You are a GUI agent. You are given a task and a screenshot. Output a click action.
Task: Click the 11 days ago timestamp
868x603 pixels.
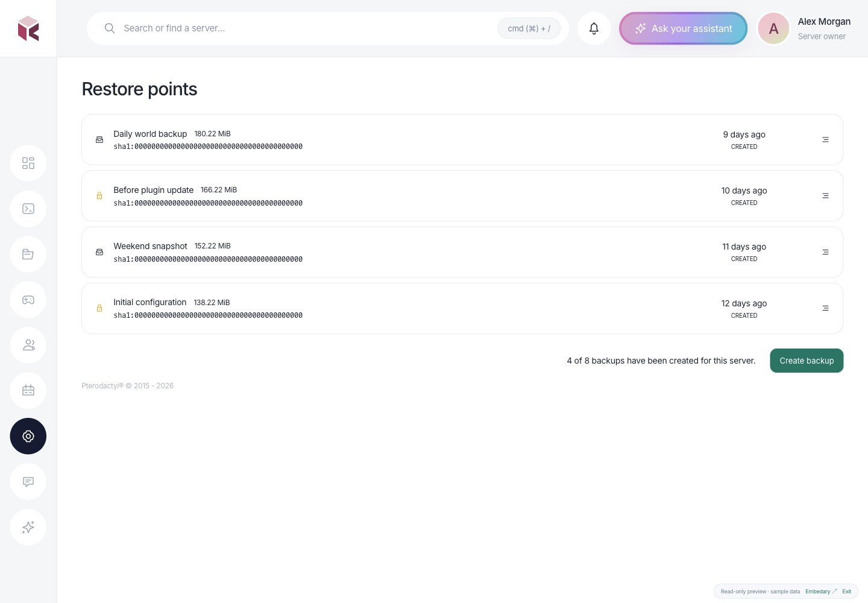744,247
